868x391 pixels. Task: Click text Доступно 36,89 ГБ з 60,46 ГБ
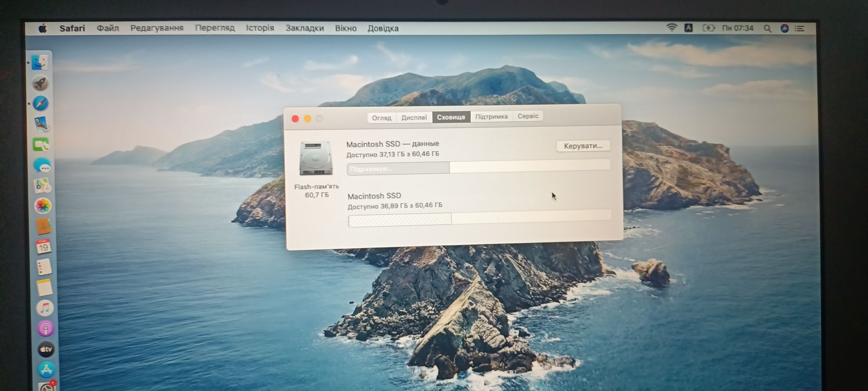pos(395,205)
